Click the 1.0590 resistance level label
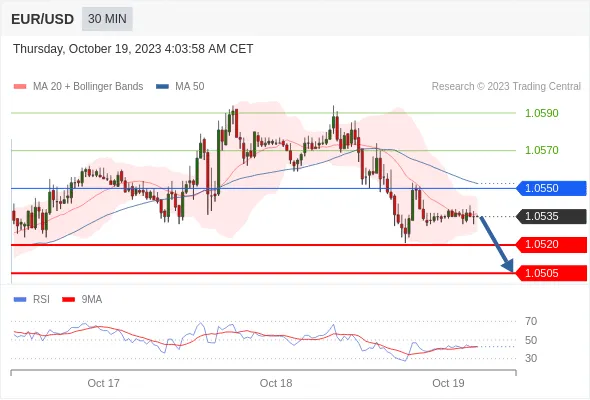 coord(541,113)
